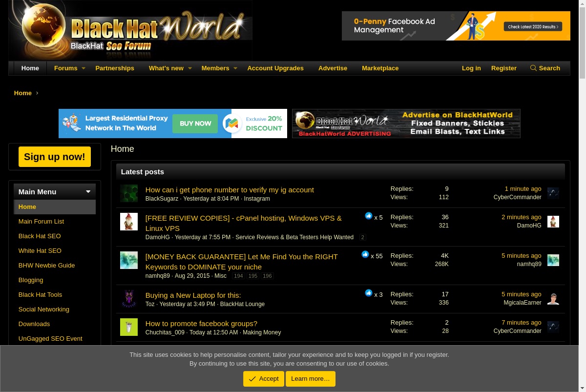Open MONEY BACK GUARANTEE keywords thread

click(x=242, y=262)
